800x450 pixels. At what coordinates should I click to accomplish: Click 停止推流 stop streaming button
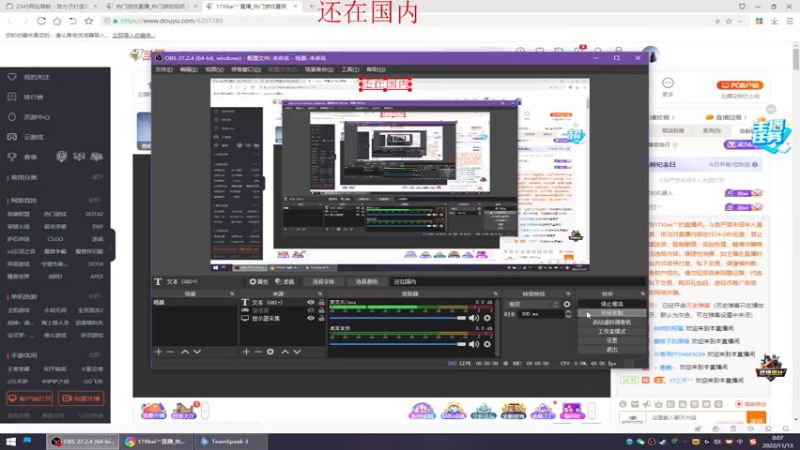[612, 304]
